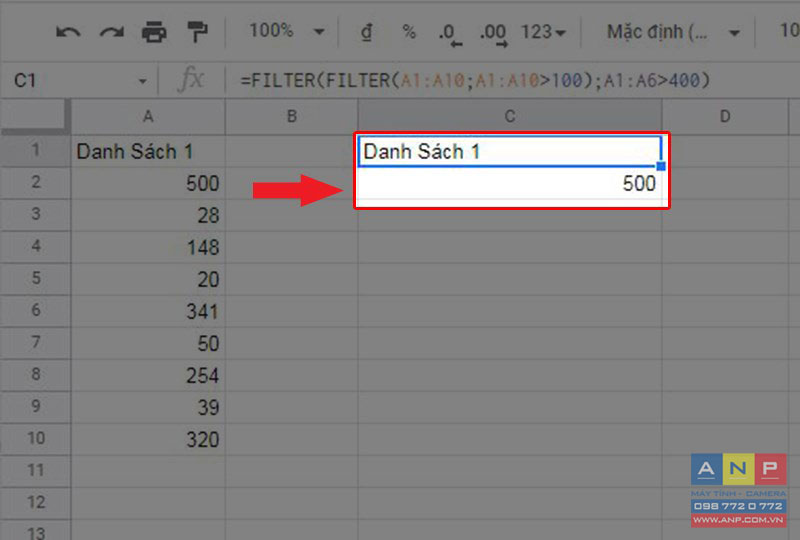
Task: Select row 8 header
Action: coord(35,375)
